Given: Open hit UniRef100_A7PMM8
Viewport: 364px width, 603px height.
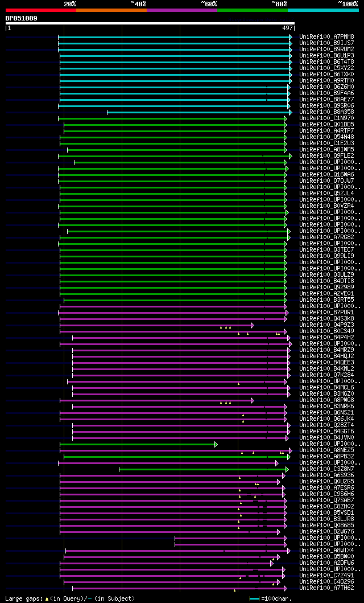Looking at the screenshot, I should 327,37.
